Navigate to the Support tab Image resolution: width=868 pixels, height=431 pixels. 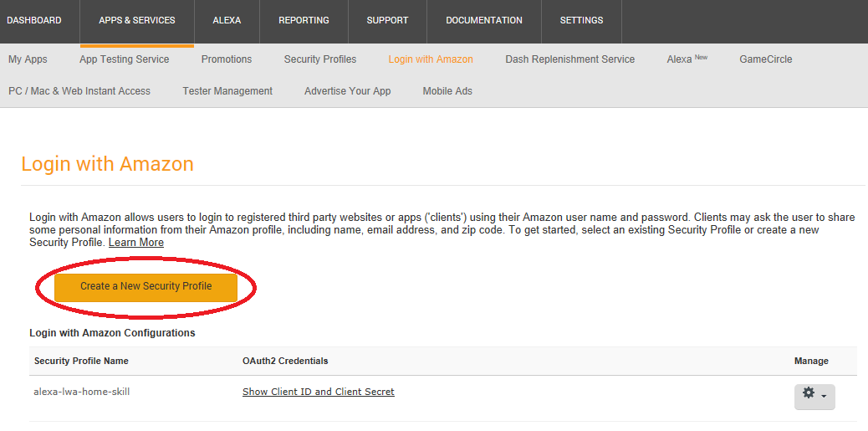[387, 21]
